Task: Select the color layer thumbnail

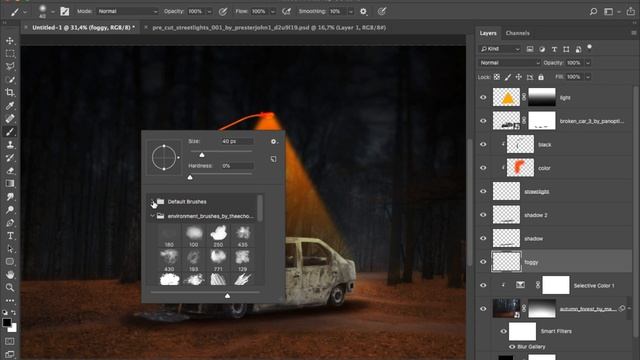Action: 520,168
